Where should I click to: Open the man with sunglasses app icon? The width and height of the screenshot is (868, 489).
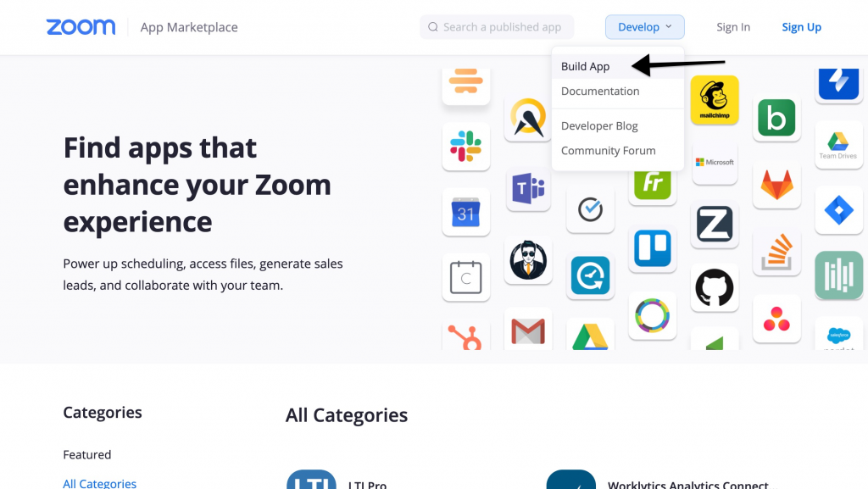pyautogui.click(x=528, y=260)
